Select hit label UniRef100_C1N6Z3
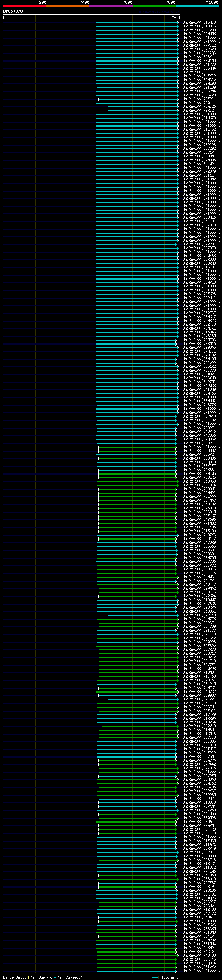 (199, 118)
